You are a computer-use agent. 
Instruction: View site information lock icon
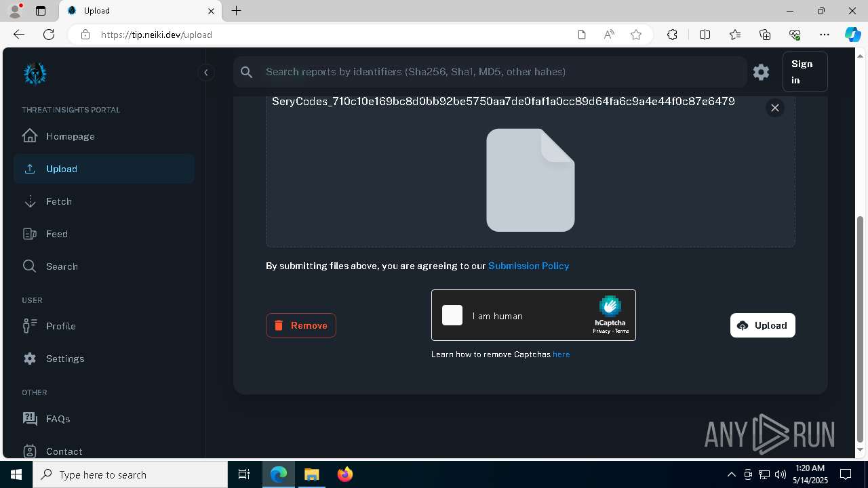click(x=85, y=35)
